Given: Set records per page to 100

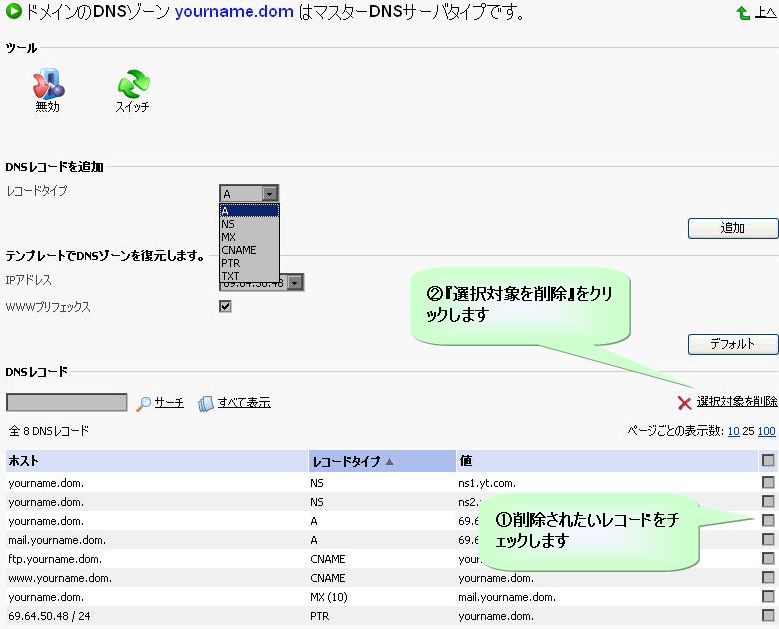Looking at the screenshot, I should pos(767,431).
